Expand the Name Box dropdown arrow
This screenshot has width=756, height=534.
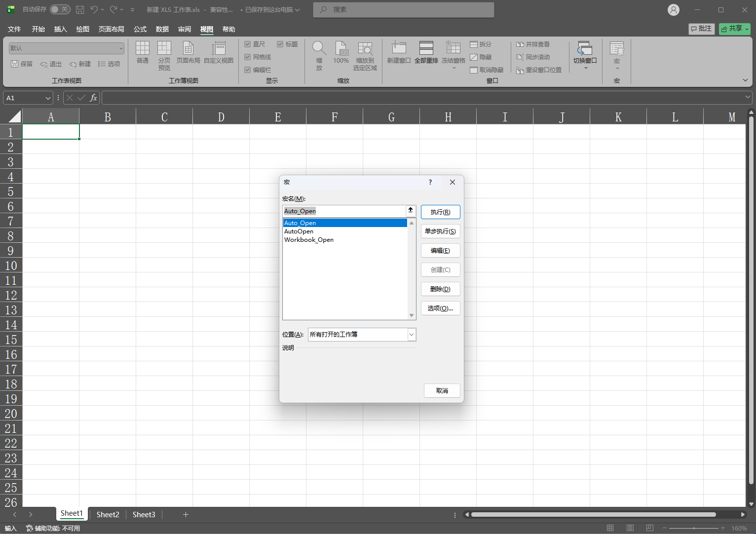point(48,98)
